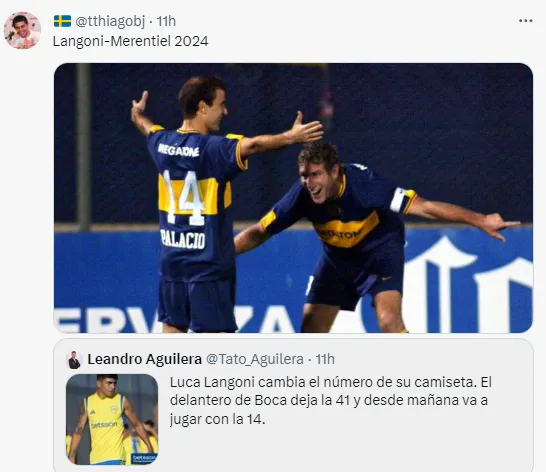
Task: Open Leandro Aguilera's small profile avatar
Action: point(75,359)
